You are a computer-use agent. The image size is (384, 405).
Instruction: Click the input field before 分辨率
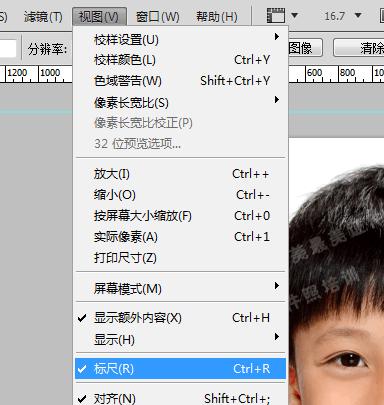[x=8, y=49]
